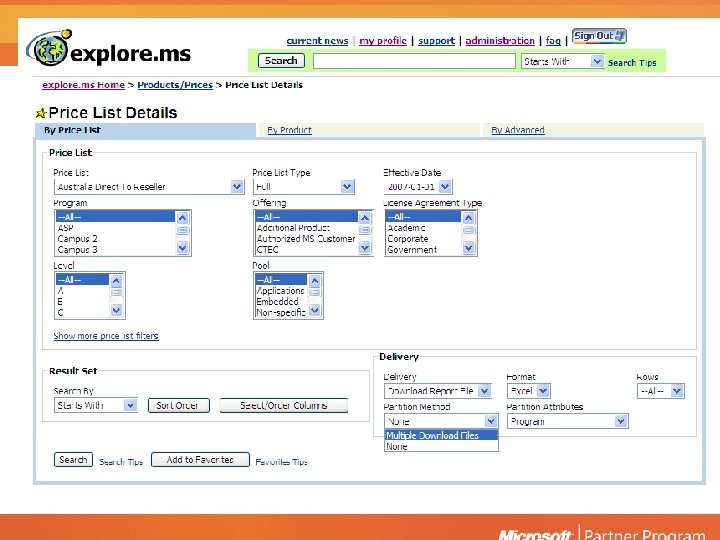Screen dimensions: 720x540
Task: Click the bottom Search button
Action: pos(73,460)
